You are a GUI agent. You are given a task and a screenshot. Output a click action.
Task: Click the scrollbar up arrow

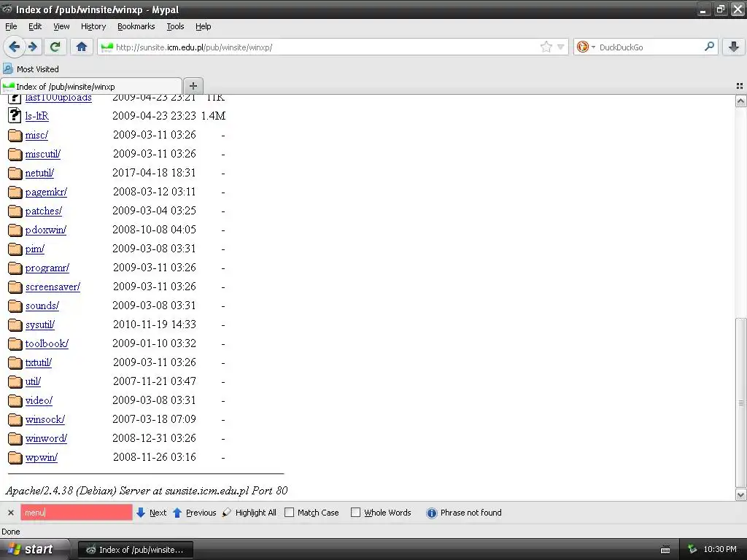coord(741,101)
